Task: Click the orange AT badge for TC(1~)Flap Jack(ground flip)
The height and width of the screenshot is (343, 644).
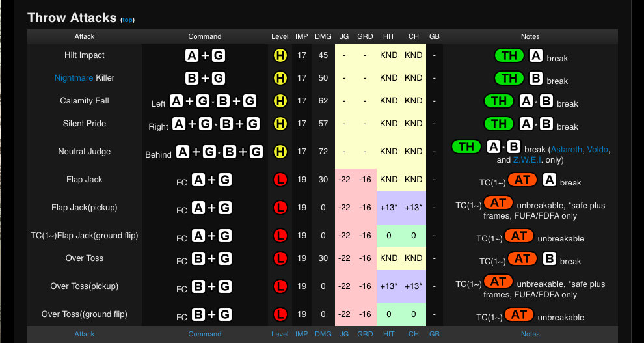Action: click(518, 236)
